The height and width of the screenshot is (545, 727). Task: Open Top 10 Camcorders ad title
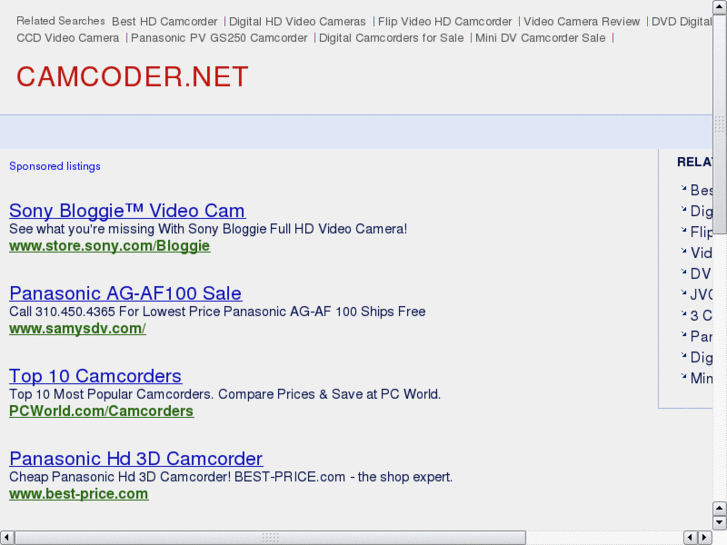click(95, 376)
